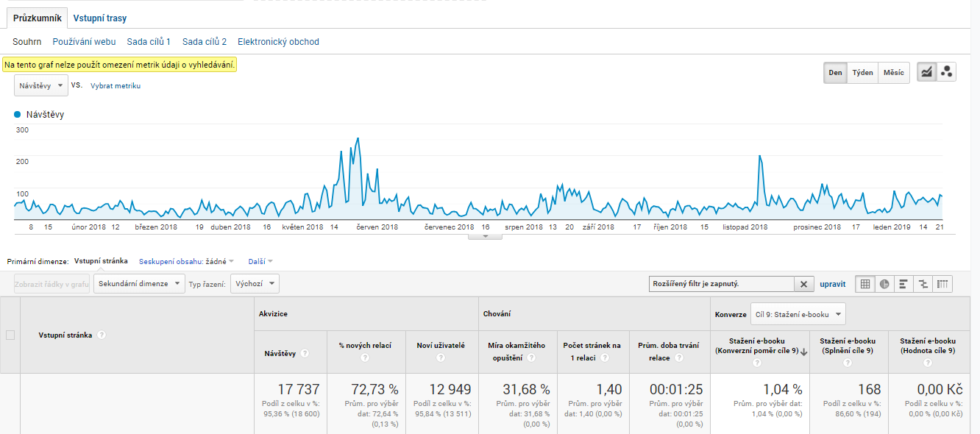Switch to motion chart view icon
The width and height of the screenshot is (980, 434).
click(947, 72)
